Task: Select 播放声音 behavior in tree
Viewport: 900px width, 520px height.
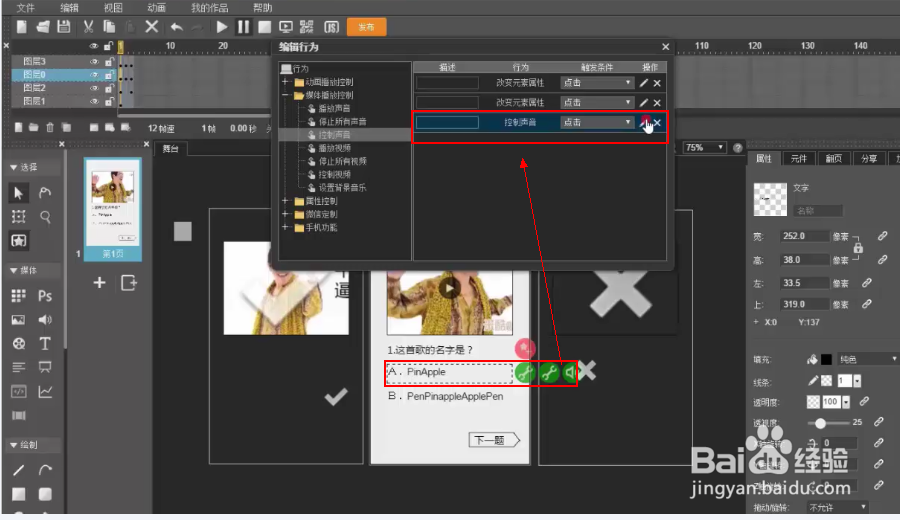Action: (x=334, y=108)
